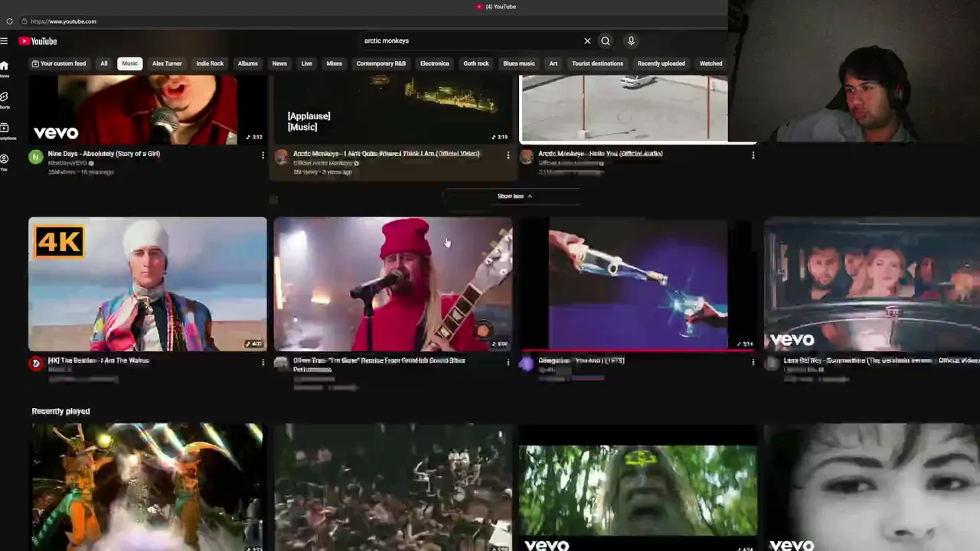Open Lana Del Rey Summertime title link

pyautogui.click(x=881, y=360)
